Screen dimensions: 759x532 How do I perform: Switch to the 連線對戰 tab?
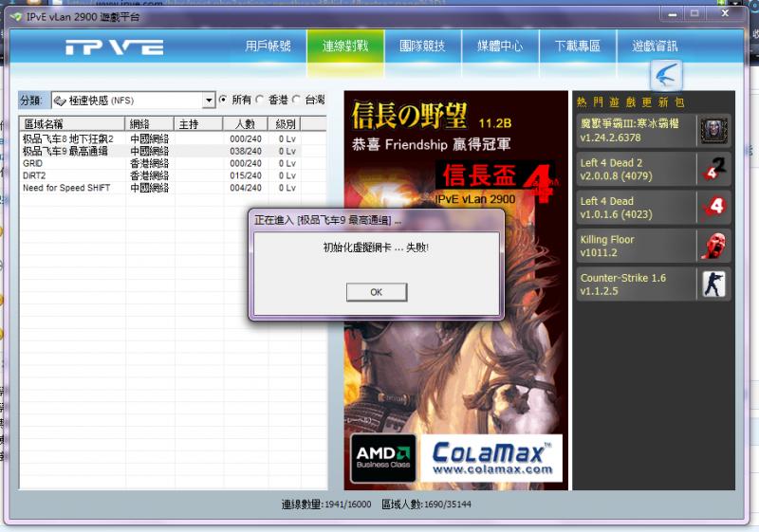click(345, 46)
